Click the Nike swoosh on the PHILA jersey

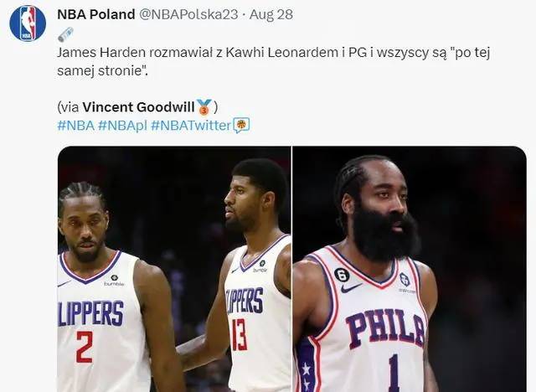click(x=351, y=288)
